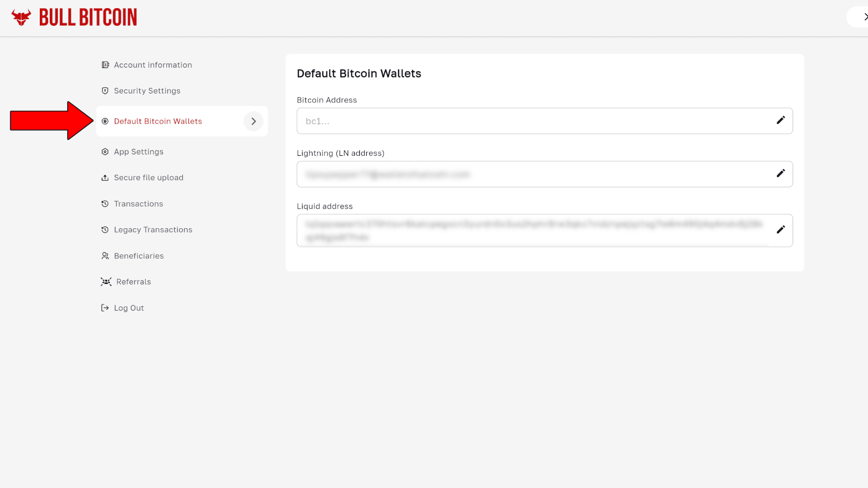Screen dimensions: 868x488
Task: Open the Account information menu item
Action: pos(153,65)
